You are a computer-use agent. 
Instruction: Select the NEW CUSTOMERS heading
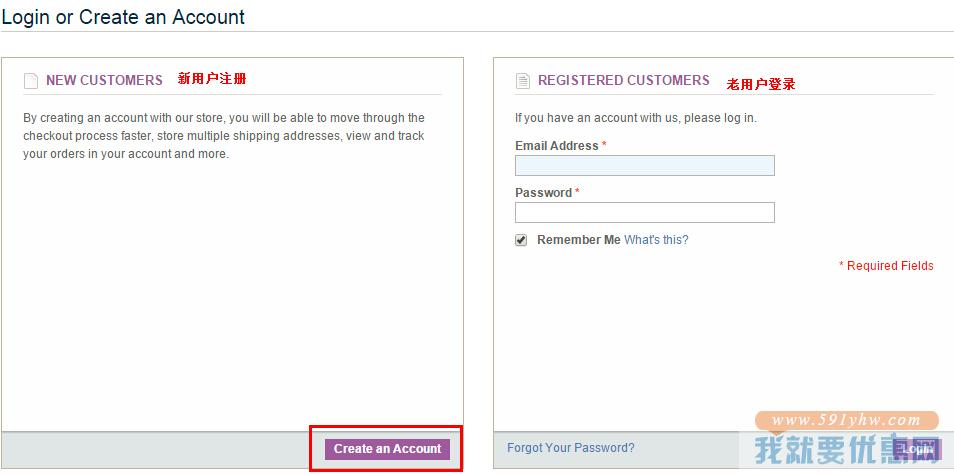[x=104, y=80]
